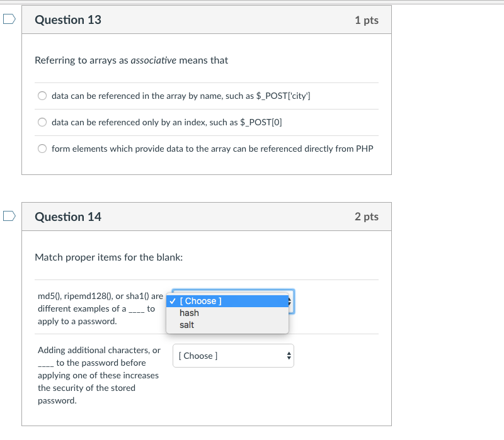This screenshot has width=504, height=440.
Task: Pick 'hash' from the open dropdown list
Action: (x=189, y=313)
